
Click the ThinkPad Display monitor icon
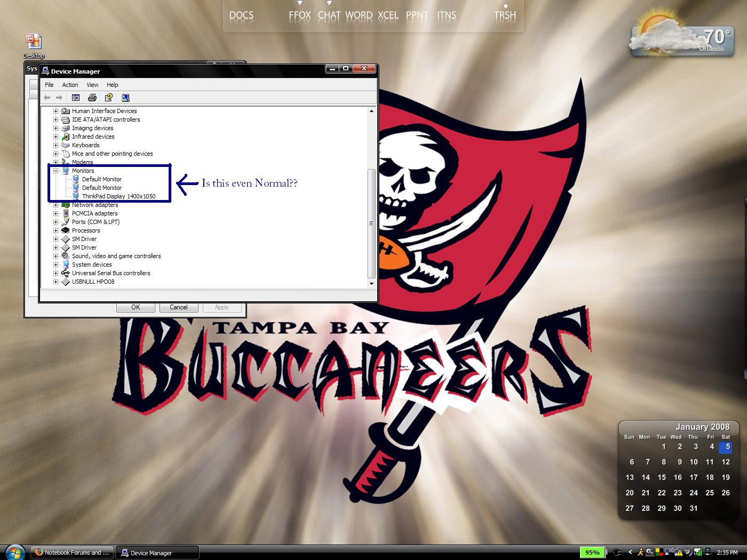click(76, 196)
